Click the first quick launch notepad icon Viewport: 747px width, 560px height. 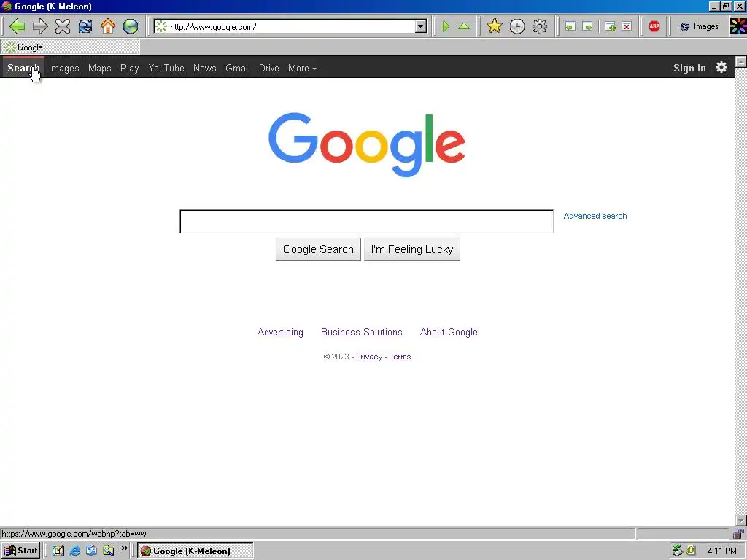[58, 551]
